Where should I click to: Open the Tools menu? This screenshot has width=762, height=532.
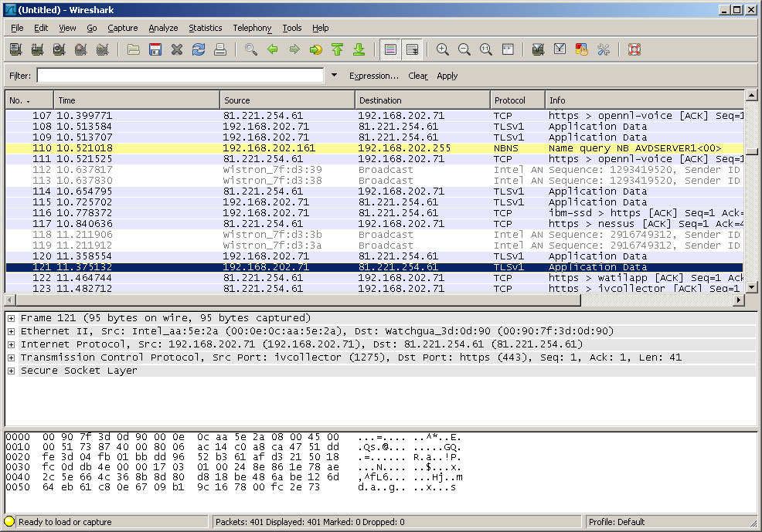(292, 28)
